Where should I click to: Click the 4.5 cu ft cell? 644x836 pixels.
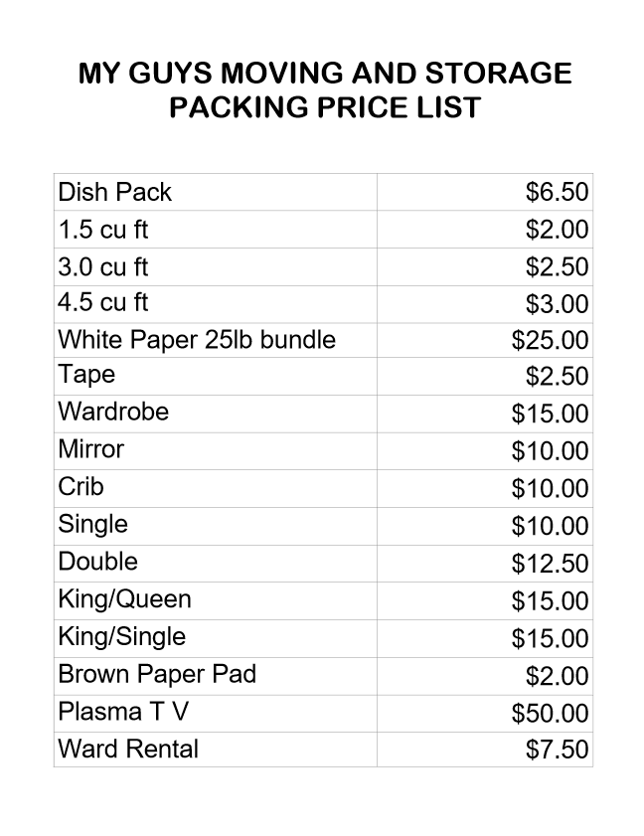216,304
